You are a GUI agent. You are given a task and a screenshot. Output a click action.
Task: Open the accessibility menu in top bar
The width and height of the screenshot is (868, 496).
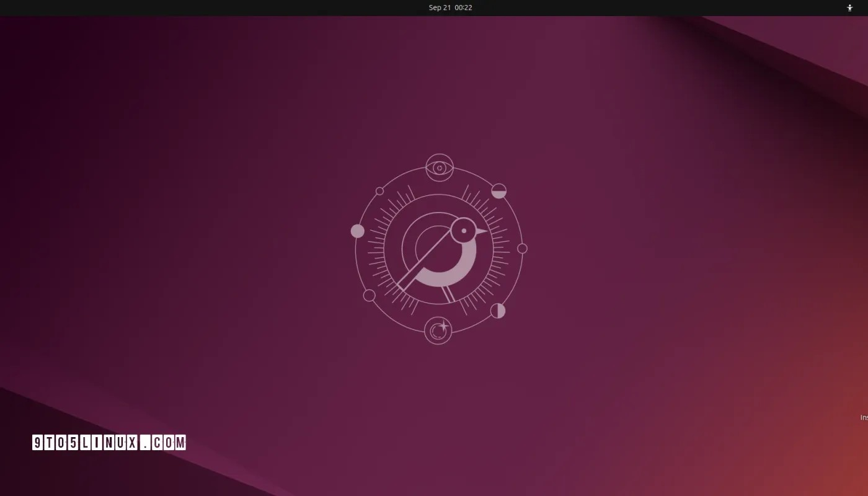pyautogui.click(x=850, y=8)
